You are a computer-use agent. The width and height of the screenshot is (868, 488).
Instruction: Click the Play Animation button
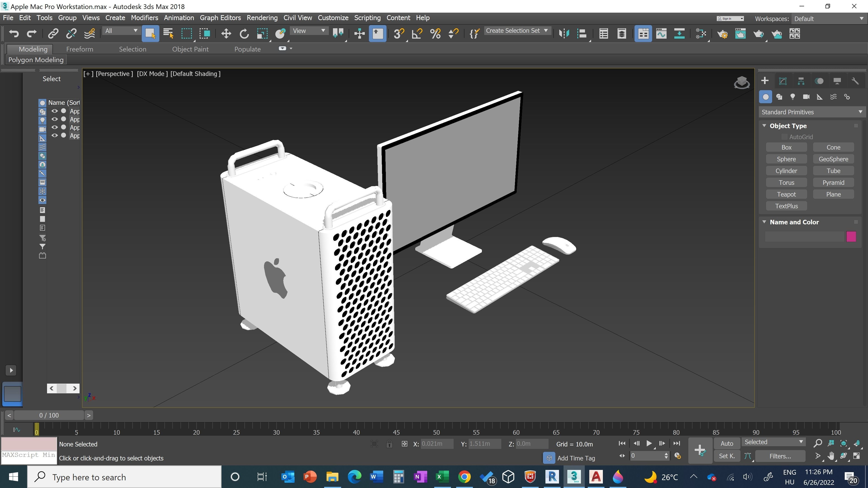click(x=649, y=443)
